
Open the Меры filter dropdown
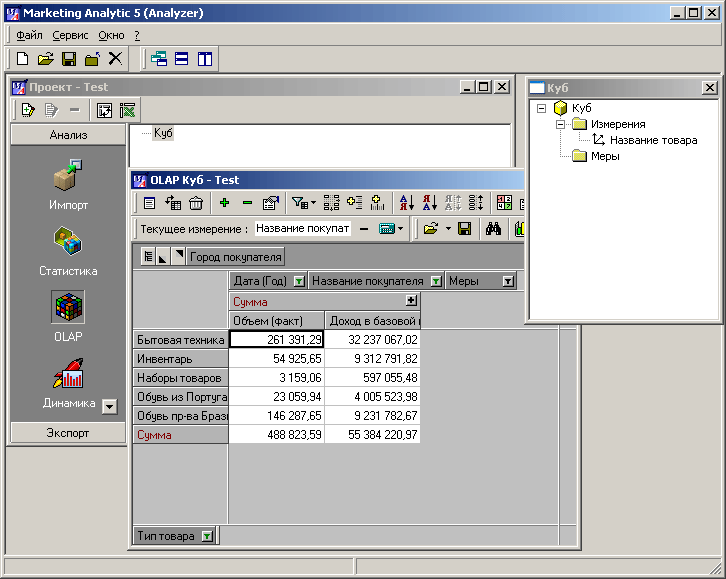[x=508, y=281]
